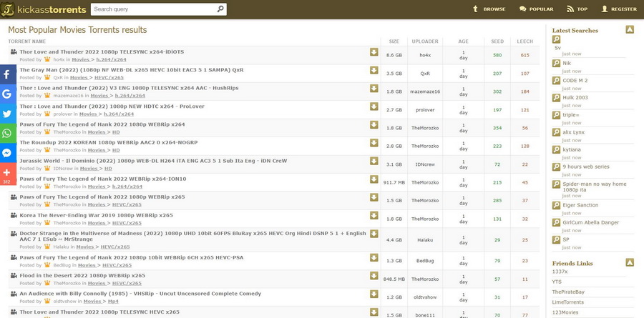This screenshot has height=318, width=644.
Task: Go to the Popular section
Action: tap(536, 9)
